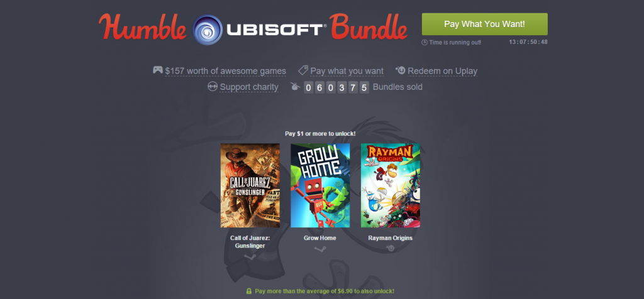644x299 pixels.
Task: Select the Rayman Origins cover art
Action: 391,185
